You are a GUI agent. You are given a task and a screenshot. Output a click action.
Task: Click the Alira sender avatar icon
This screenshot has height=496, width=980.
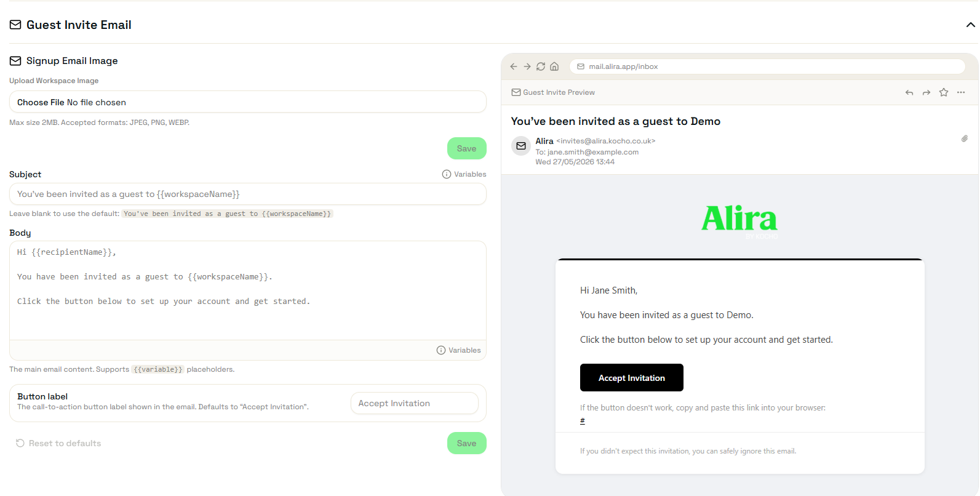tap(521, 146)
